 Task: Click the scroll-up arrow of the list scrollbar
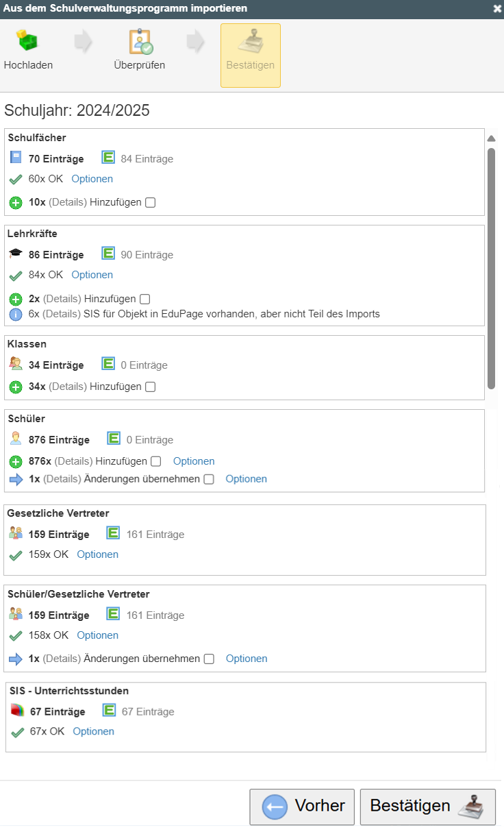coord(491,138)
